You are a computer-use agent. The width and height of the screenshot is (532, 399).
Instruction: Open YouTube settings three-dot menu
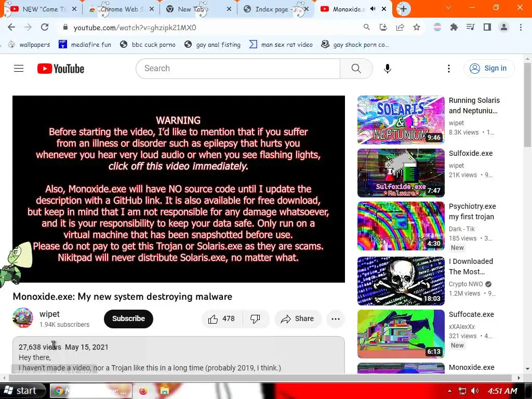[449, 69]
